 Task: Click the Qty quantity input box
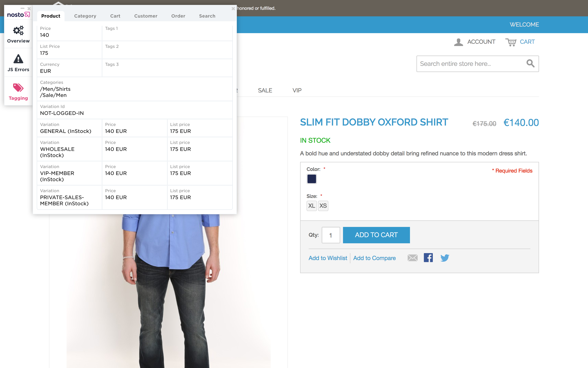(x=331, y=235)
